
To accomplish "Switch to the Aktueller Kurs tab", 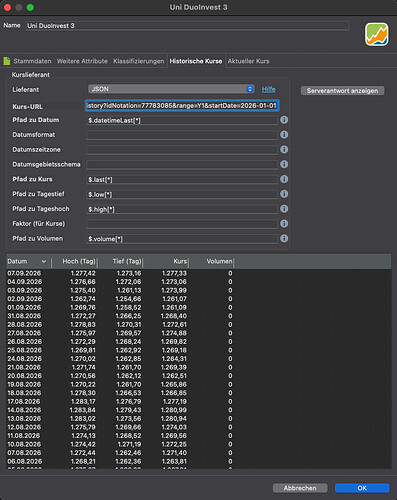I will 248,61.
